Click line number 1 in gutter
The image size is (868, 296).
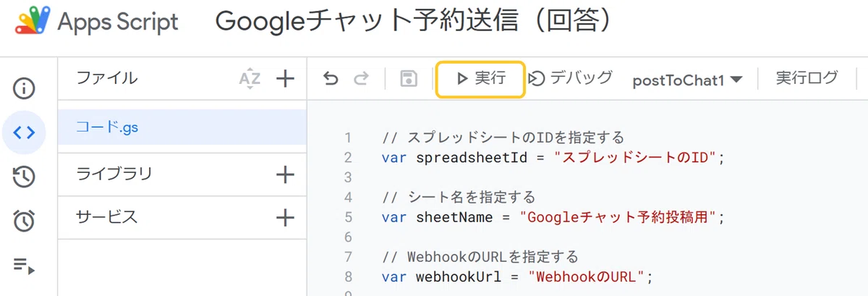click(349, 138)
